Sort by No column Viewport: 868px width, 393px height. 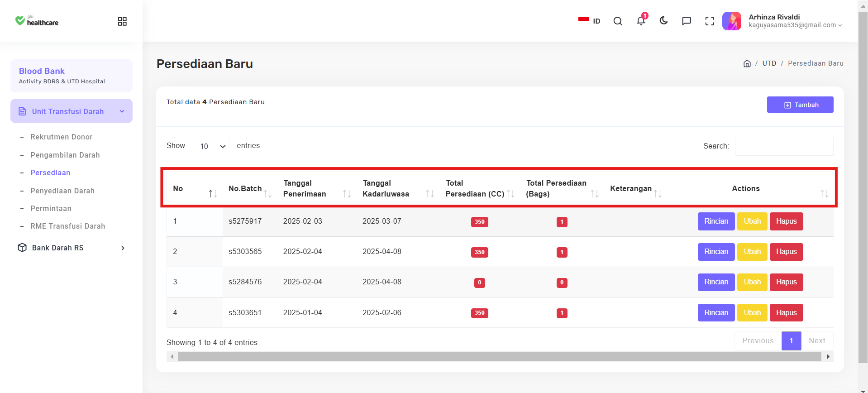pos(195,188)
